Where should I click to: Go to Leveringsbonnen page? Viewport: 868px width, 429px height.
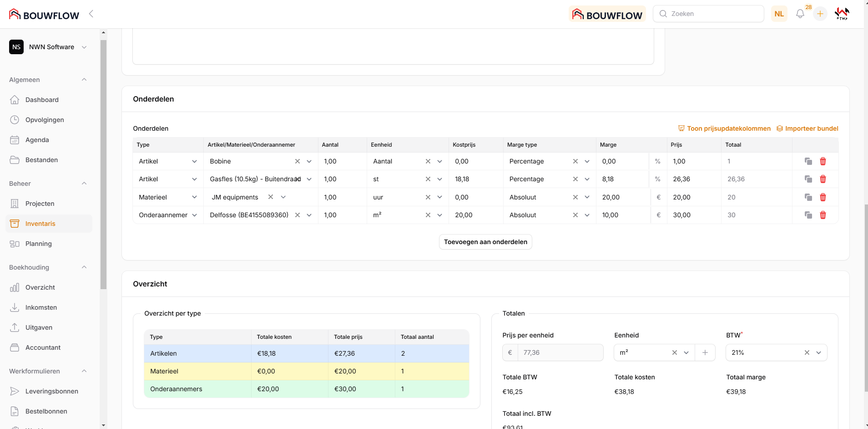(x=51, y=391)
